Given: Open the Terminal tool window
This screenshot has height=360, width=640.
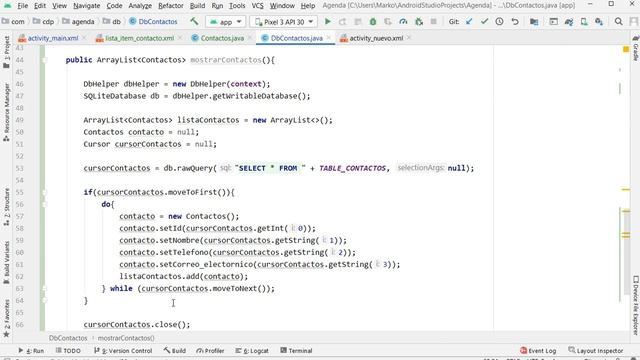Looking at the screenshot, I should pyautogui.click(x=296, y=351).
